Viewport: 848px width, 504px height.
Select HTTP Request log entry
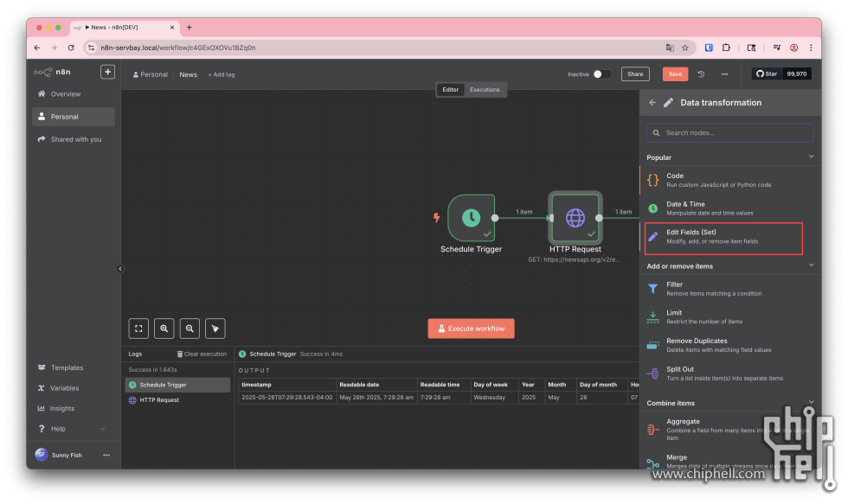pyautogui.click(x=177, y=400)
